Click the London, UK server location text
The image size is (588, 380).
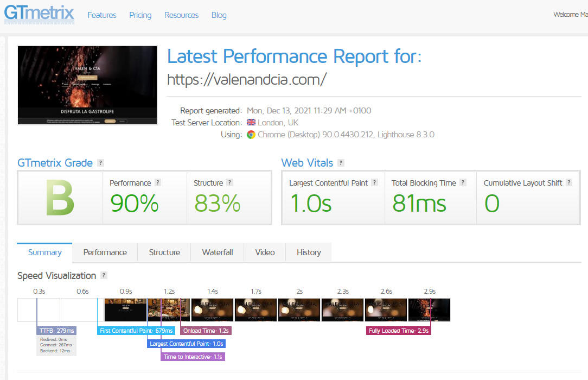click(x=278, y=123)
